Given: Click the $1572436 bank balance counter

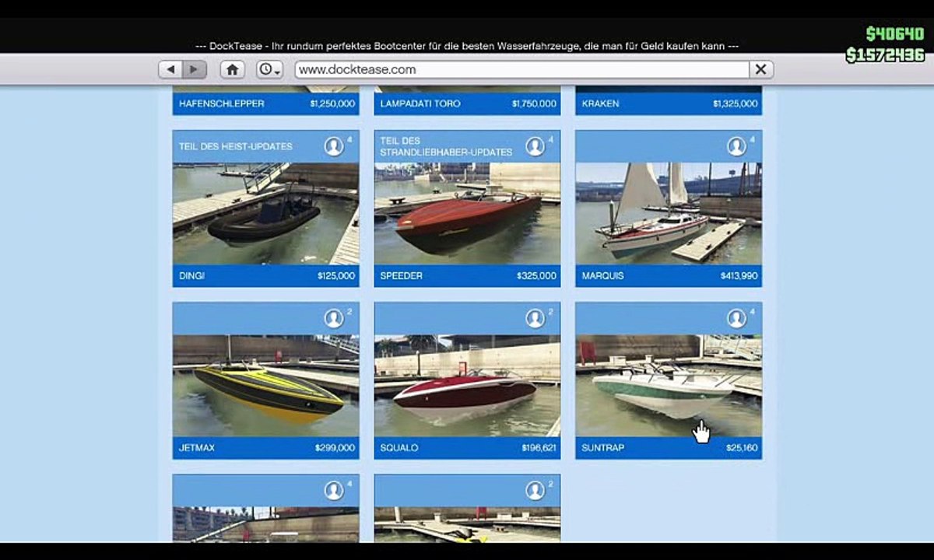Looking at the screenshot, I should point(886,54).
